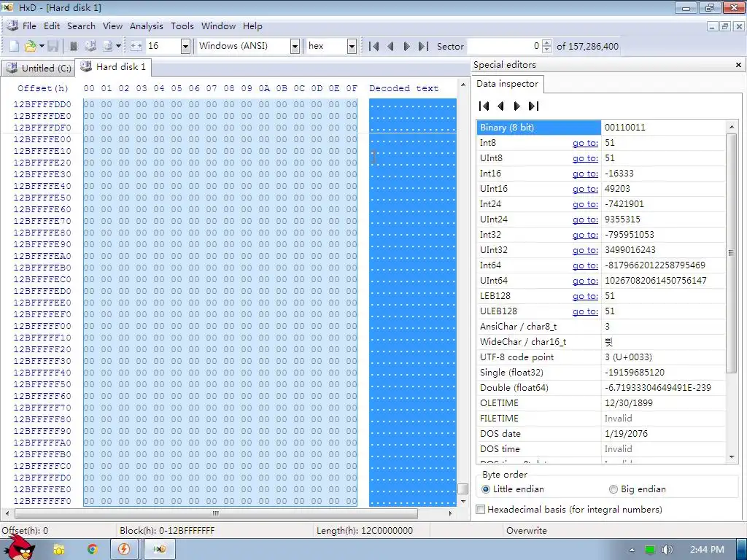
Task: Select the Hard disk 1 tab
Action: coord(113,67)
